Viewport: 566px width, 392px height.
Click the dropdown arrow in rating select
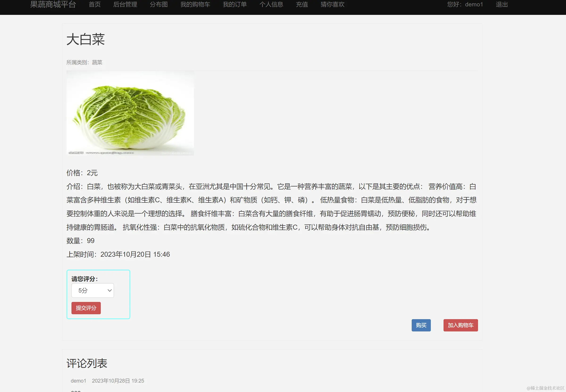point(110,291)
